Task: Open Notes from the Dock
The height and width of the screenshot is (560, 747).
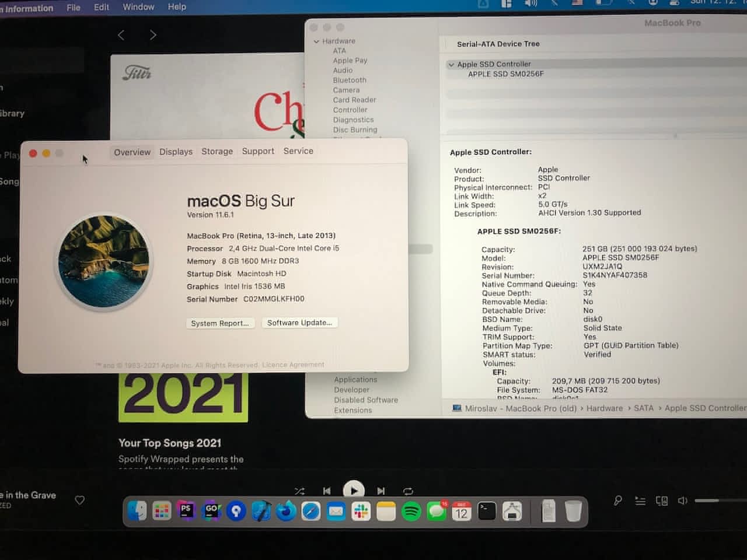Action: 386,512
